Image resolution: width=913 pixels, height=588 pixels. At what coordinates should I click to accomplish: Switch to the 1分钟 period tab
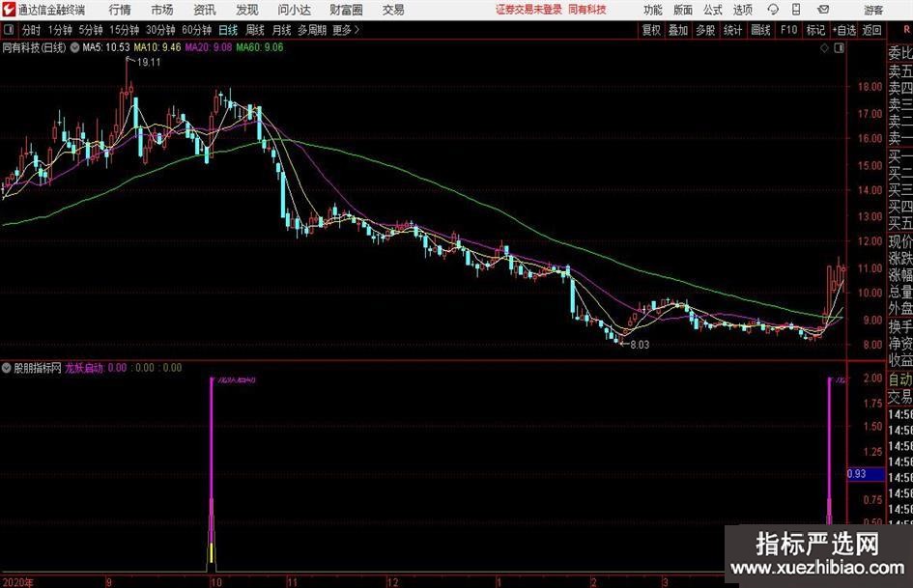[x=60, y=30]
